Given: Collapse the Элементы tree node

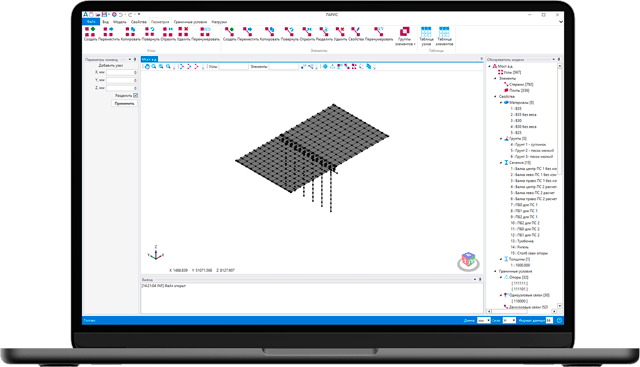Looking at the screenshot, I should (x=496, y=78).
